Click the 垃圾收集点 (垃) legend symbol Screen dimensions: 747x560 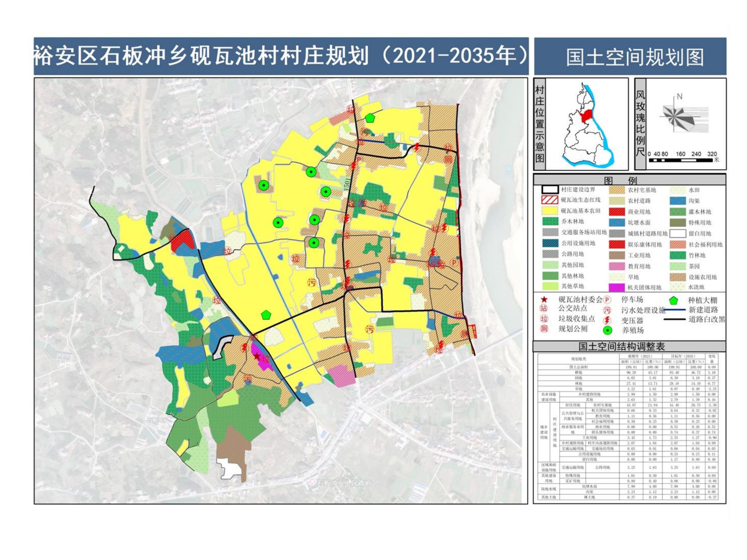[x=544, y=319]
